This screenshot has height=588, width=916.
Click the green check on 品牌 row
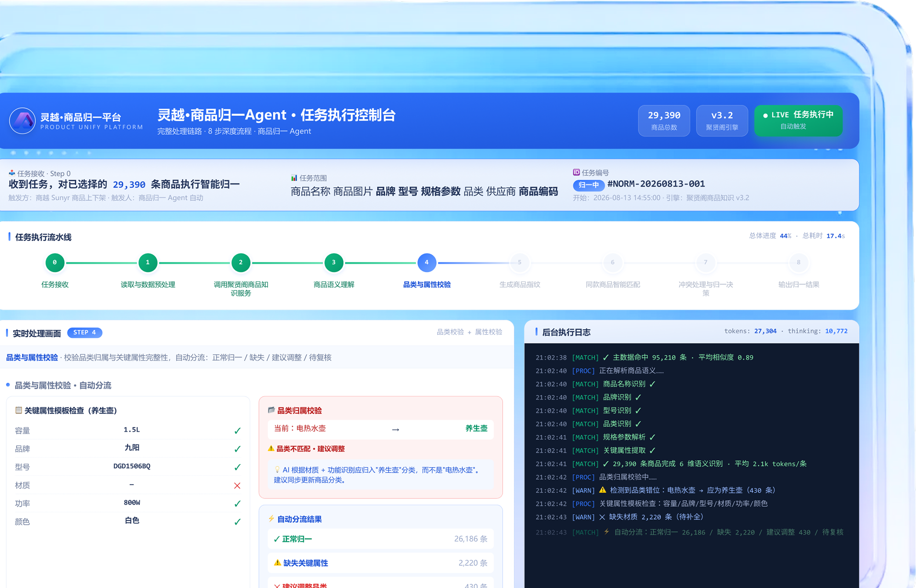click(237, 449)
